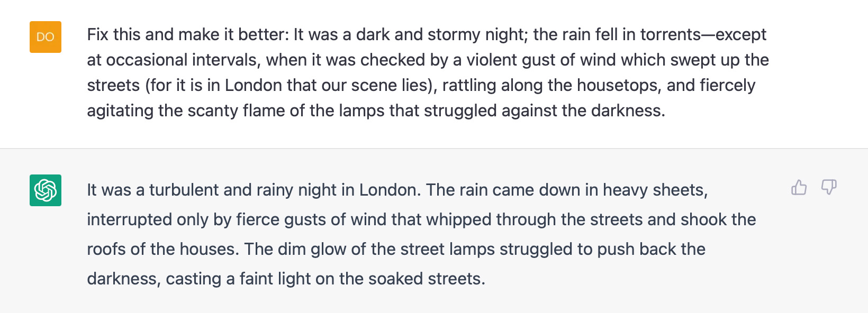Open the user profile via the DO badge

pyautogui.click(x=45, y=37)
